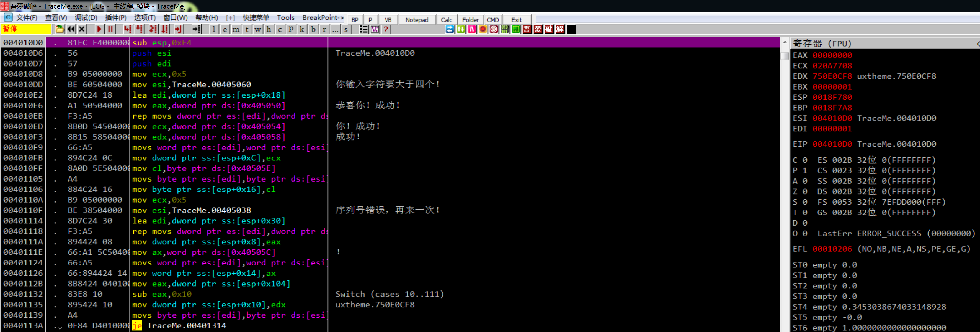Open memory map 'm' button
This screenshot has width=980, height=332.
tap(236, 29)
